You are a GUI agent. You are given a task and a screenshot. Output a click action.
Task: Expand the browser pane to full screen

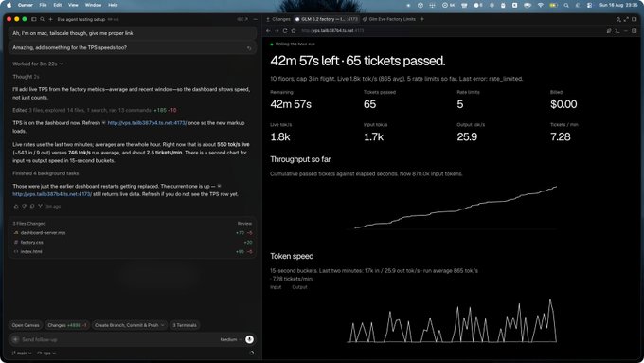tap(626, 19)
